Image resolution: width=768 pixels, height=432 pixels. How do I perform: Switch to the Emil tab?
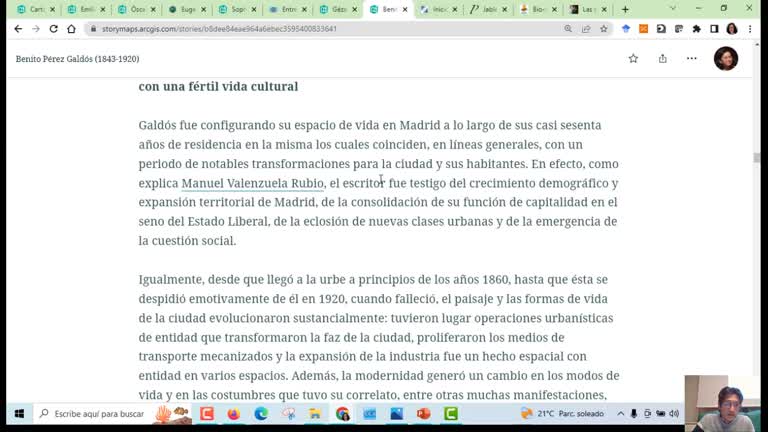coord(86,9)
